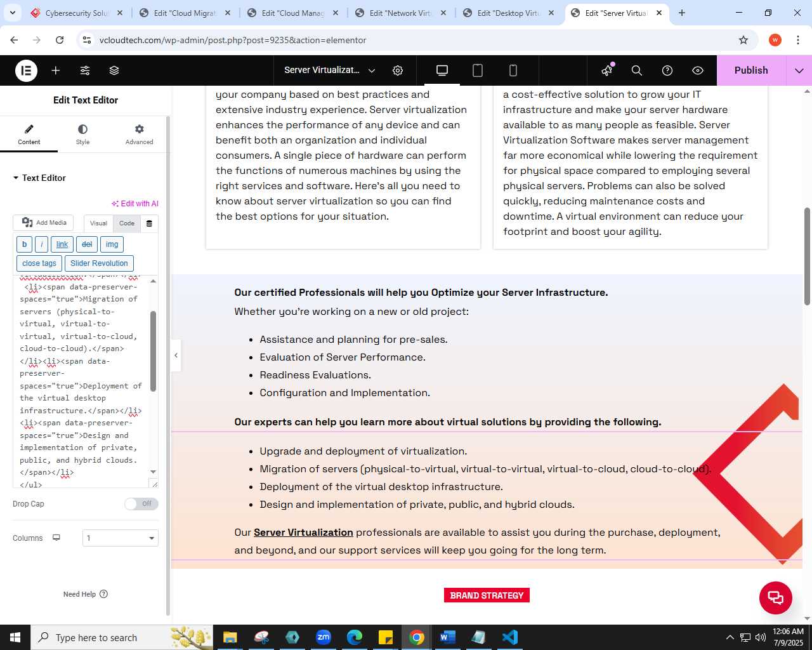812x650 pixels.
Task: Click inside the HTML code textarea
Action: 81,381
